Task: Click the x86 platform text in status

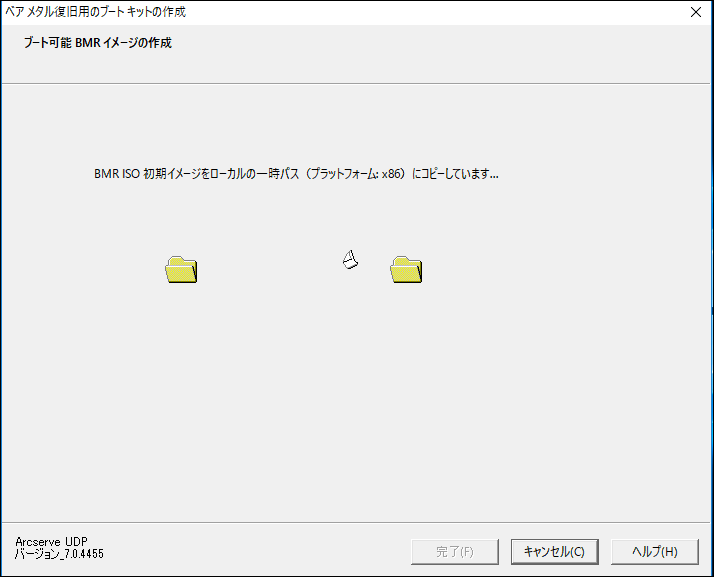Action: tap(392, 174)
